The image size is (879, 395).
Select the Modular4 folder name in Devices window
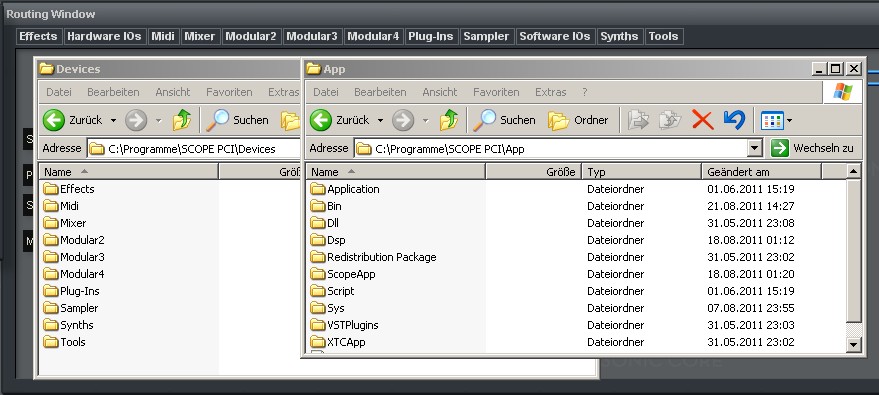click(x=82, y=274)
